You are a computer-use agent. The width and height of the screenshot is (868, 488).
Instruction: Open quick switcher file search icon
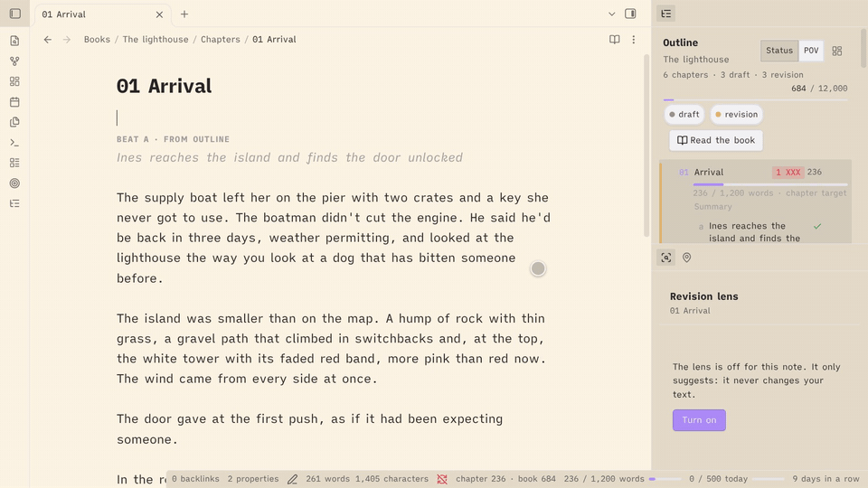15,41
